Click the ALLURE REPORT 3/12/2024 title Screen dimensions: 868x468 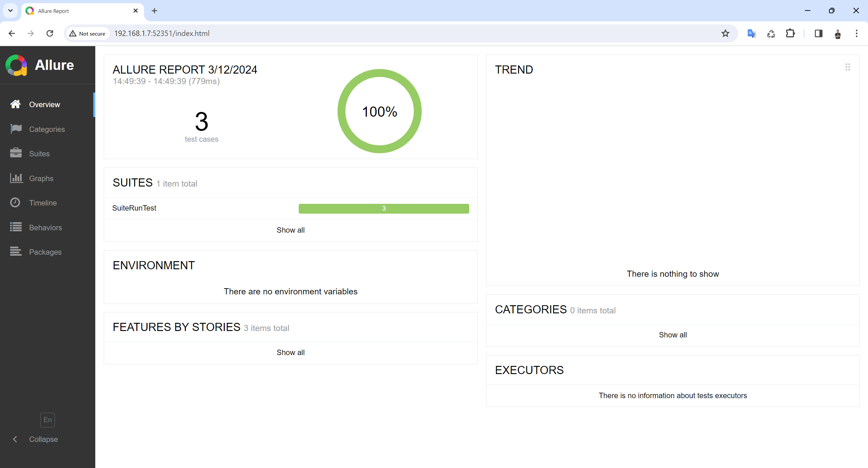coord(185,70)
